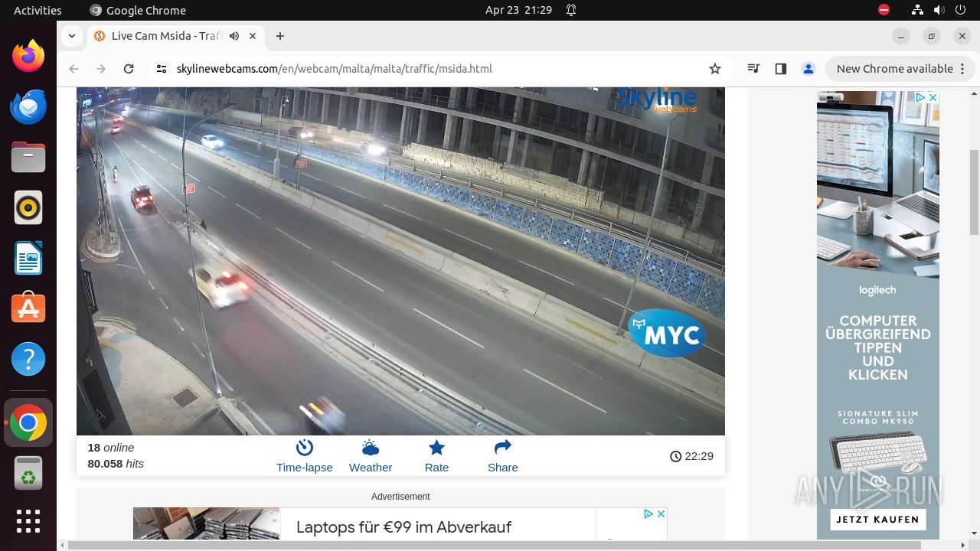Bookmark this page with the star icon
The width and height of the screenshot is (980, 551).
coord(715,69)
